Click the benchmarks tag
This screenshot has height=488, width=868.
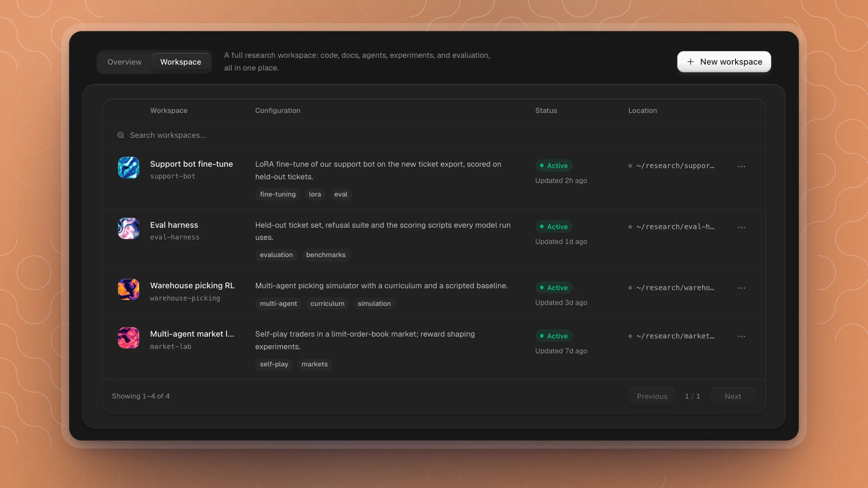[x=325, y=255]
